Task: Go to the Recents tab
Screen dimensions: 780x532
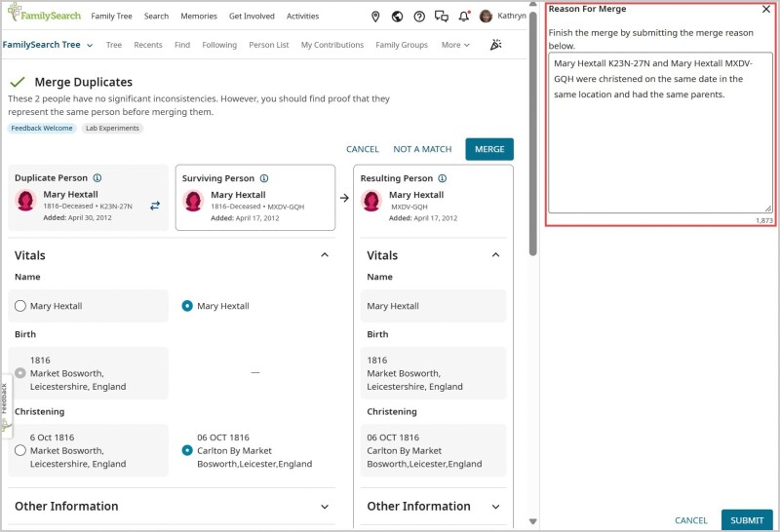Action: (148, 45)
